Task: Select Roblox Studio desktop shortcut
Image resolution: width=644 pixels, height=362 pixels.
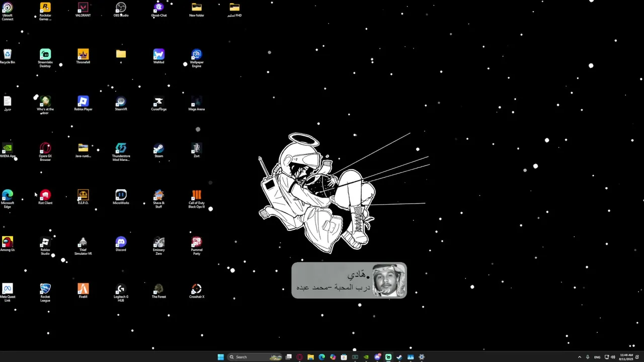Action: [x=45, y=245]
